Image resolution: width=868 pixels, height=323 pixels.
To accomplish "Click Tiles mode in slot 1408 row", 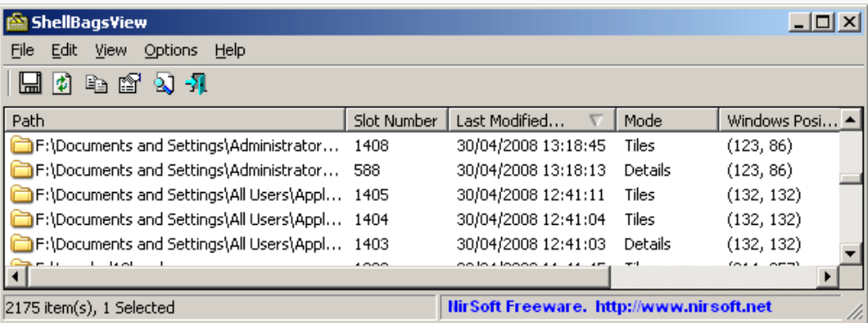I will click(x=639, y=146).
